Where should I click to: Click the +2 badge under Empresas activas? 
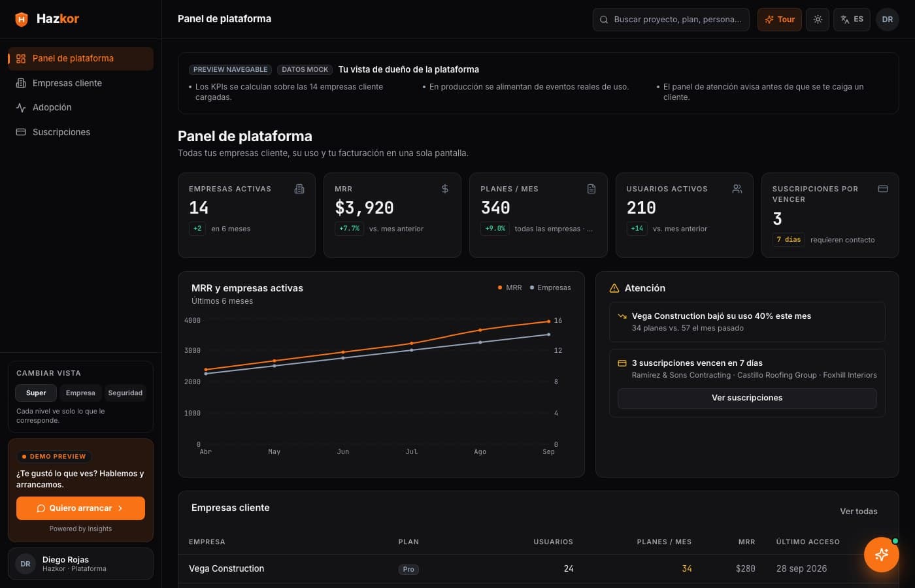point(197,229)
